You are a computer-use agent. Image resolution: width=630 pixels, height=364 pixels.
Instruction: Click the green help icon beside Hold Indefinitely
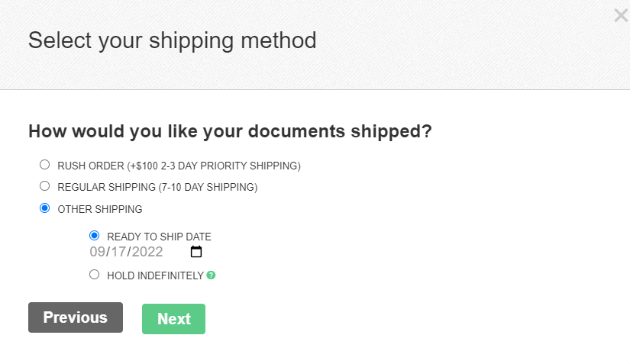point(211,275)
